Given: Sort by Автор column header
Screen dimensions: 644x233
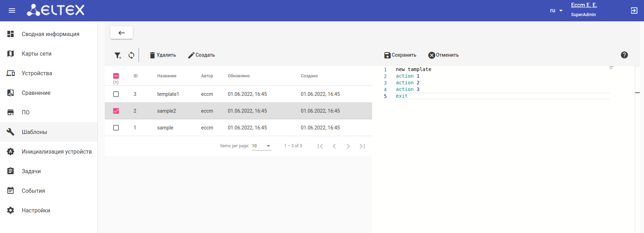Looking at the screenshot, I should pos(207,76).
